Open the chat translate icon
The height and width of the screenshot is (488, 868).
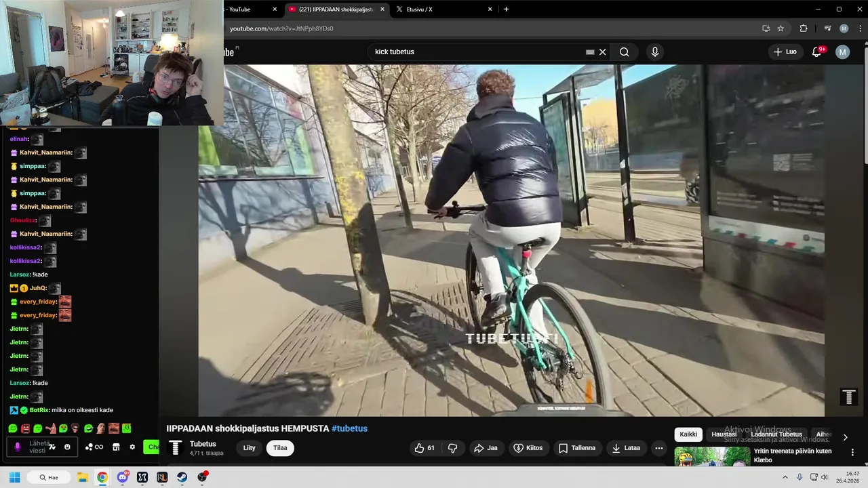tap(52, 447)
